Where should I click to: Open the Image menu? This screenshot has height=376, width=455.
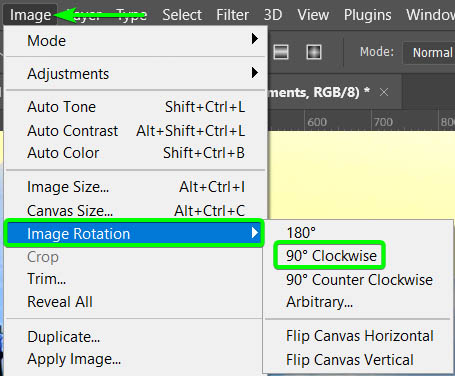30,15
